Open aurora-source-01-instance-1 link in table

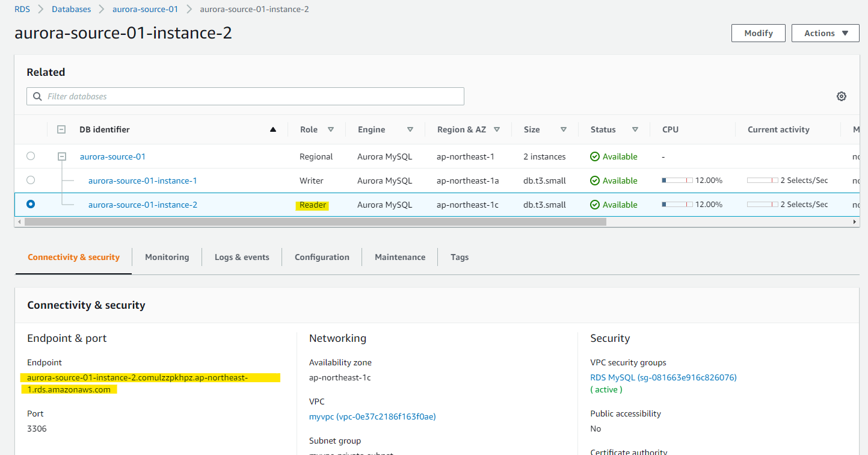coord(143,181)
